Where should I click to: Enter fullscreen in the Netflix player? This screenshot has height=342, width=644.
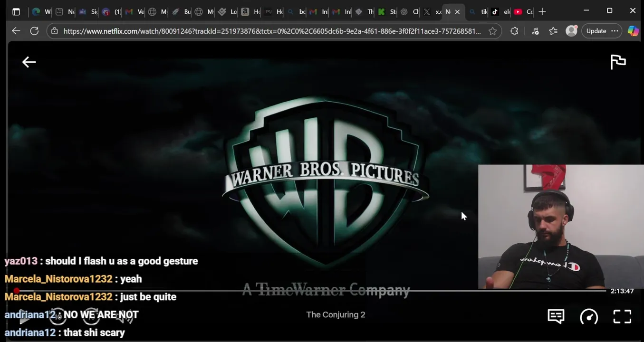(622, 316)
